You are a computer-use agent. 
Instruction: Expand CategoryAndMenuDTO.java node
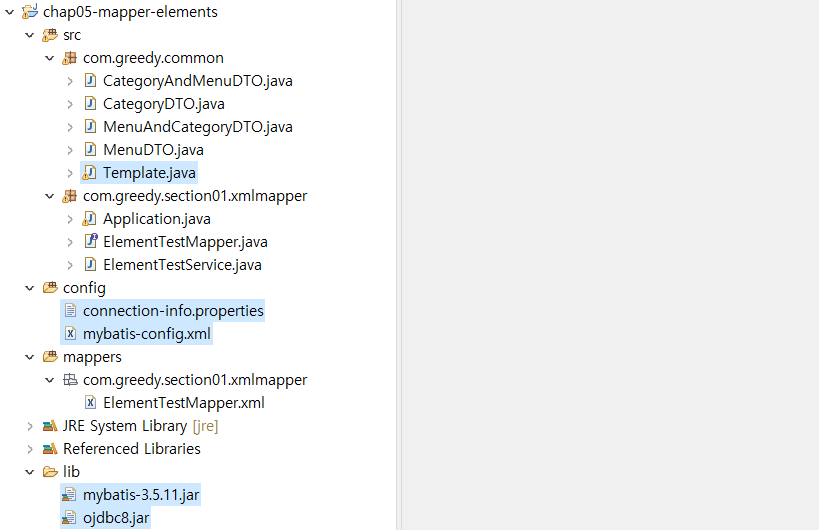click(x=69, y=81)
